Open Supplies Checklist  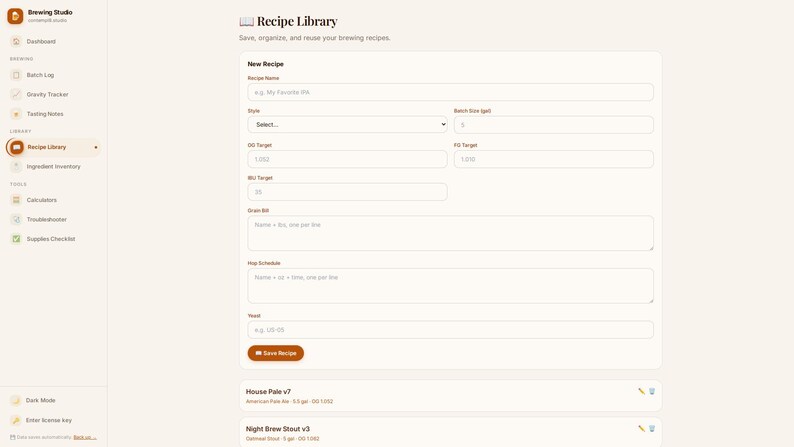(x=53, y=239)
